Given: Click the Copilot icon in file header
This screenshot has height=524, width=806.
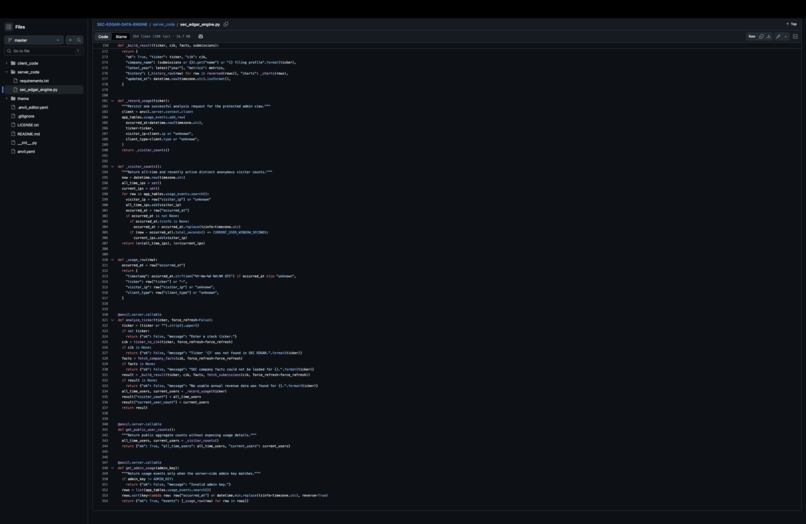Looking at the screenshot, I should 200,37.
